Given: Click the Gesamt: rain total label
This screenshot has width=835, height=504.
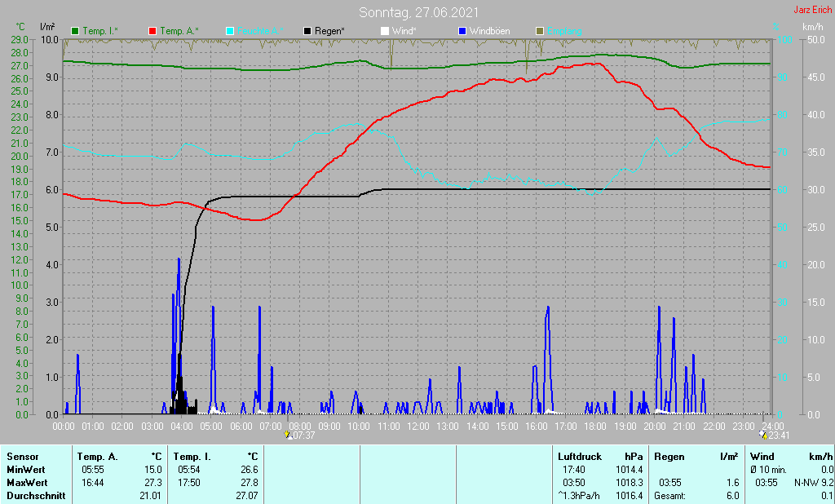Looking at the screenshot, I should point(671,496).
